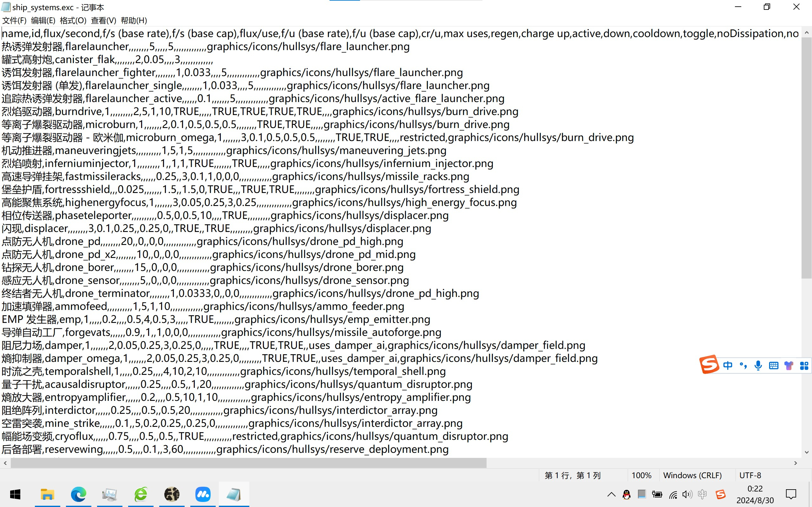
Task: Toggle the tray IME 中 indicator
Action: [x=702, y=494]
